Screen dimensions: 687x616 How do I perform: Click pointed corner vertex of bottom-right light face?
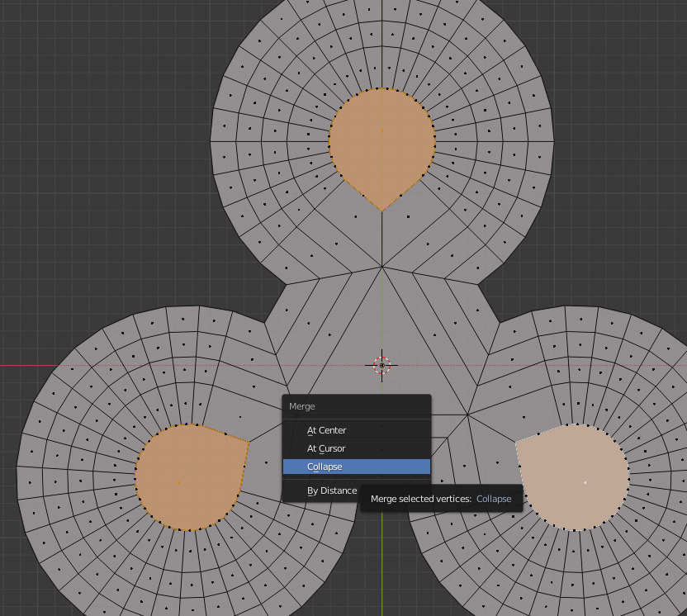[516, 442]
